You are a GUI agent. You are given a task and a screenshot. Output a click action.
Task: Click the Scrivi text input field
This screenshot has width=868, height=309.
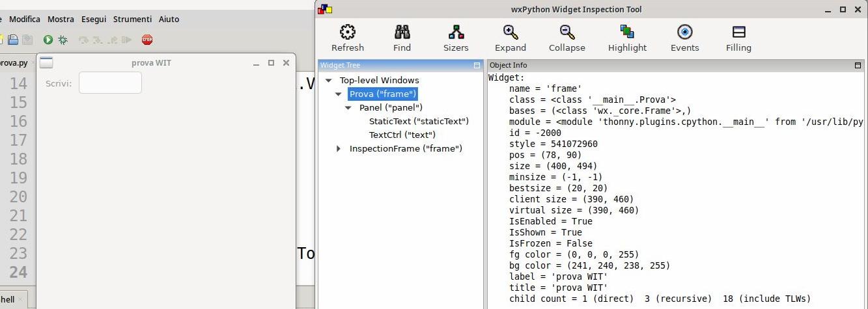(110, 83)
